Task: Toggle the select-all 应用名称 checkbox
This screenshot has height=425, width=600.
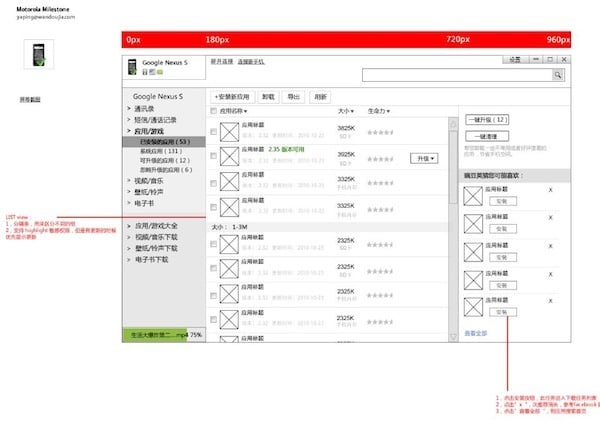Action: 214,111
